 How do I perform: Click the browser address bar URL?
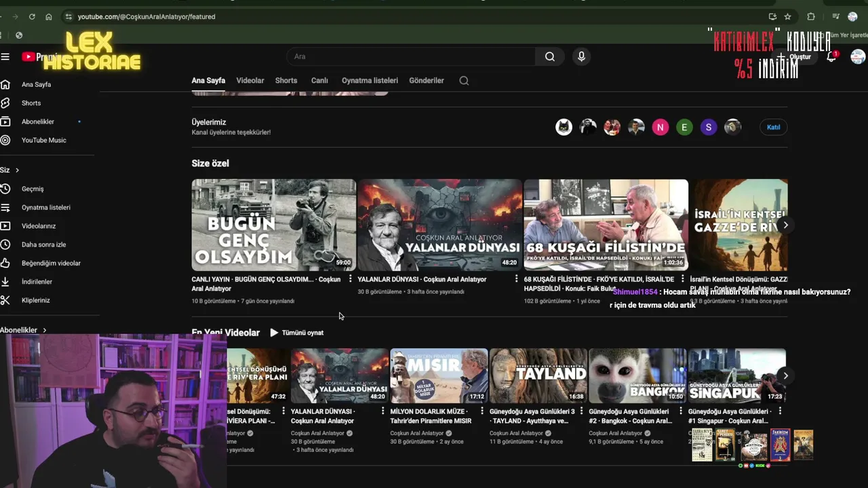click(x=146, y=16)
